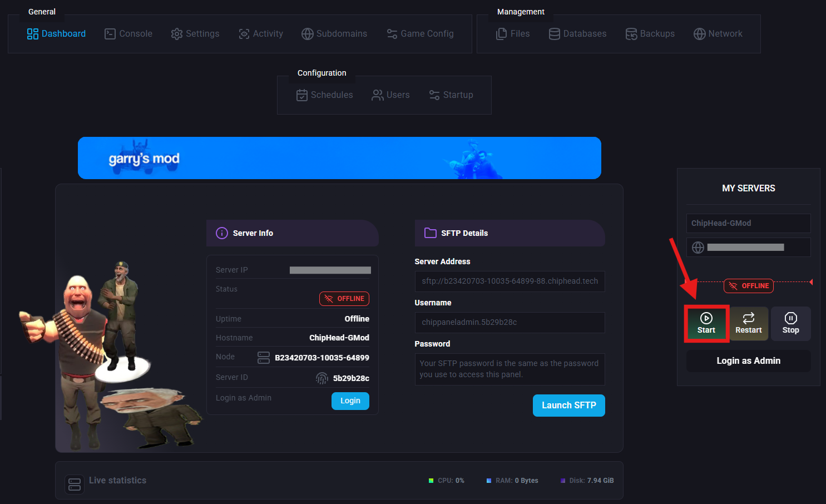Viewport: 826px width, 504px height.
Task: Click the Server ID value 5b29b28c
Action: [351, 378]
